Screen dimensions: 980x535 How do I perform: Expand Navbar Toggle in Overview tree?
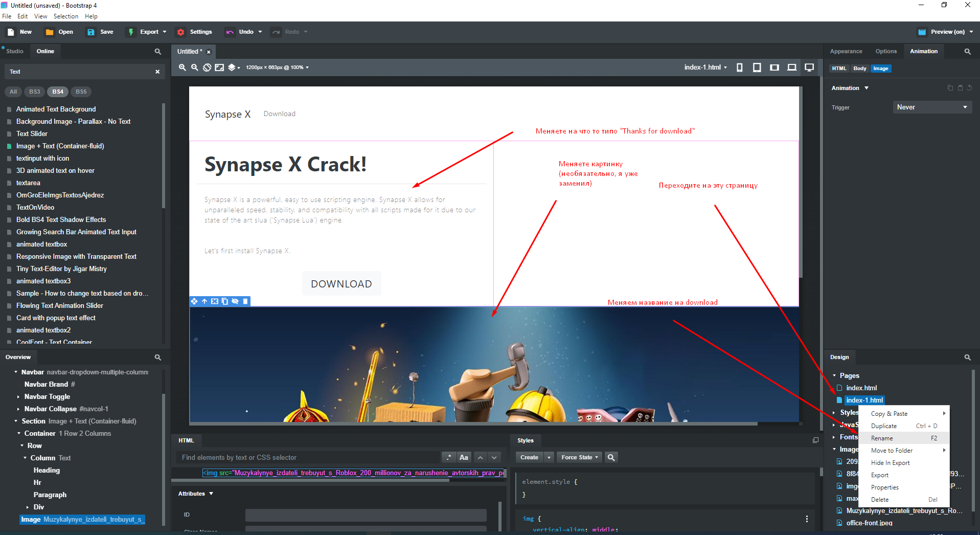click(x=18, y=396)
